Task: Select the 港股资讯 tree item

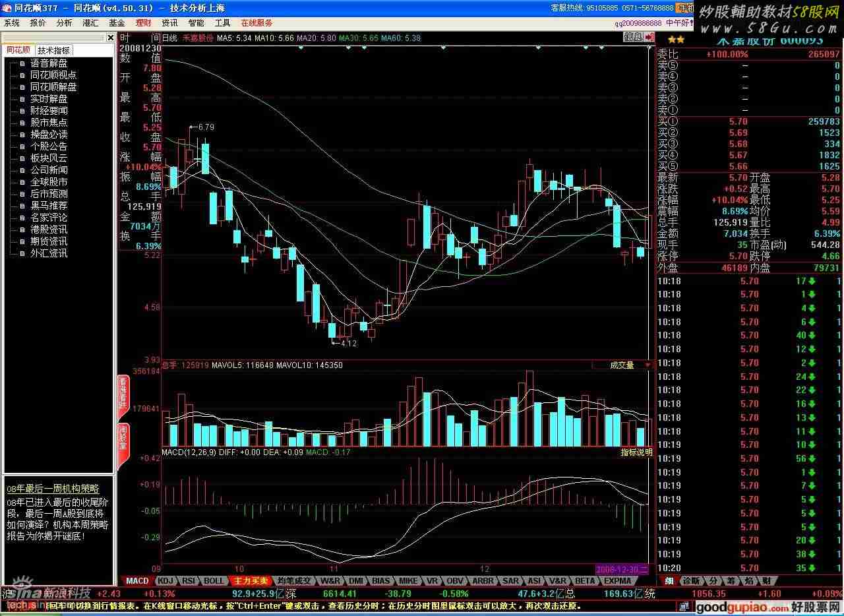Action: tap(49, 230)
